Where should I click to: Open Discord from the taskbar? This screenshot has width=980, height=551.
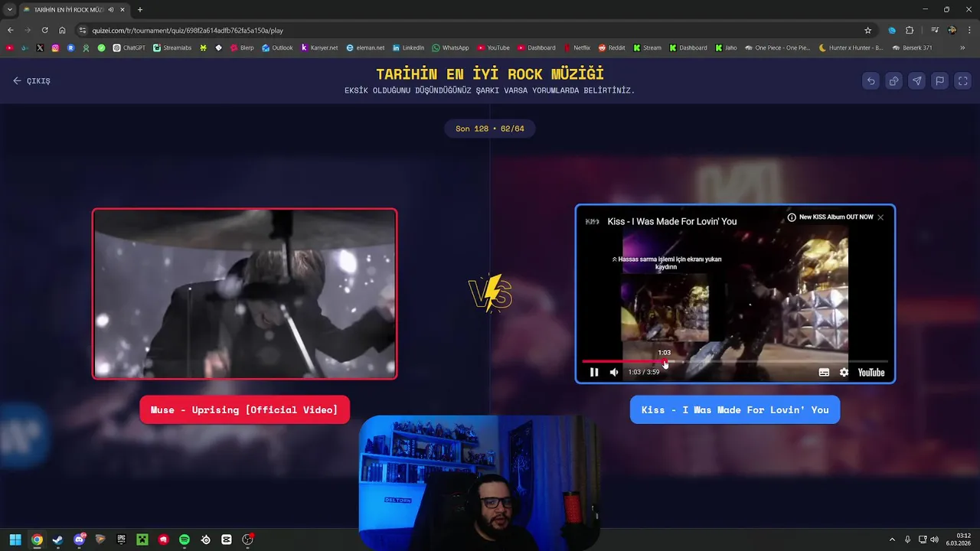tap(79, 540)
